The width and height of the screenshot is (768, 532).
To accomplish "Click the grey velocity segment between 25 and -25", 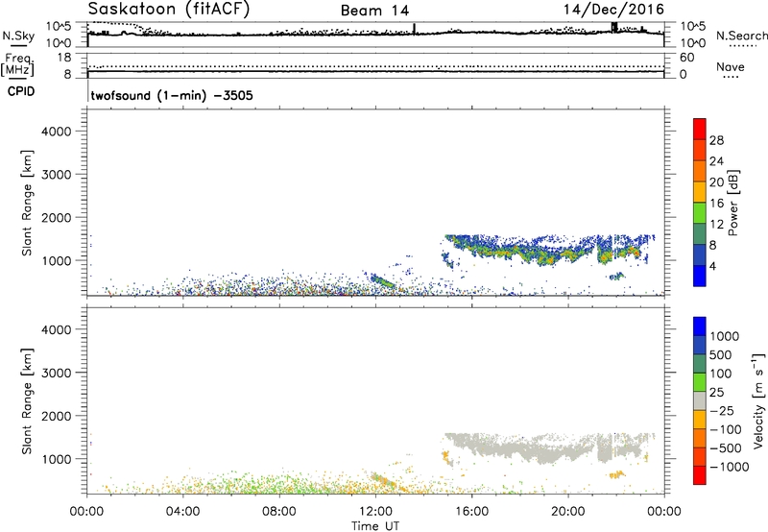I will point(700,401).
